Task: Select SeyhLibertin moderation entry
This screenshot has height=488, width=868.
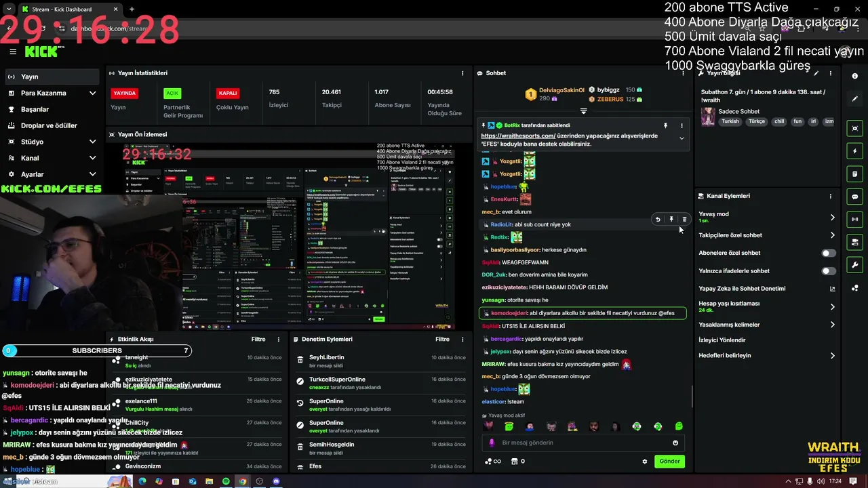Action: [x=380, y=361]
